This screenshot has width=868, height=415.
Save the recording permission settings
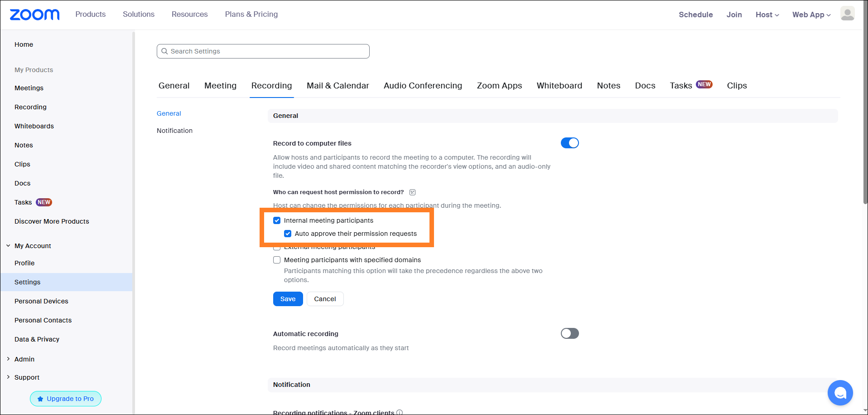[x=288, y=299]
